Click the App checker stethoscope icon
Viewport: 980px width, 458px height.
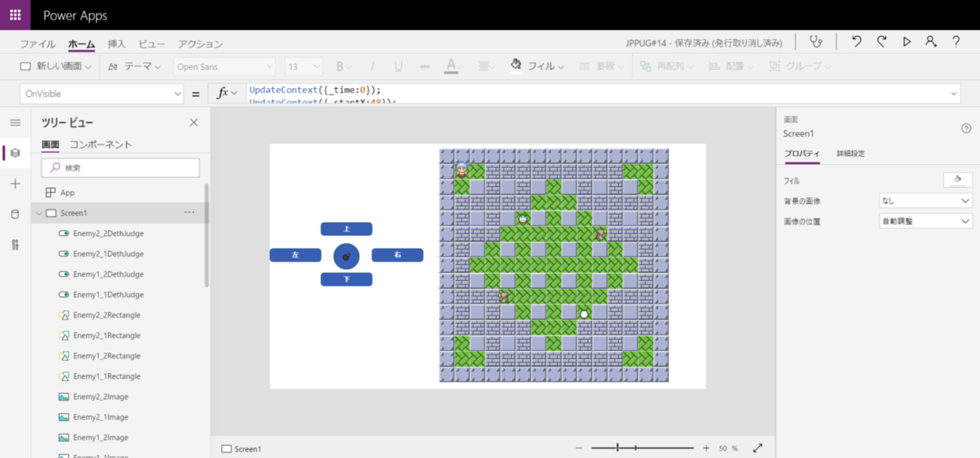click(x=816, y=42)
